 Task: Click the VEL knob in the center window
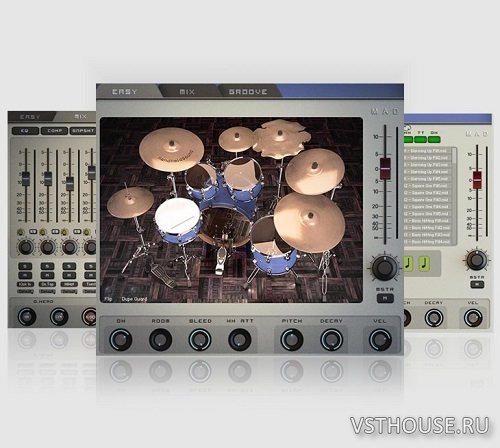pos(380,340)
